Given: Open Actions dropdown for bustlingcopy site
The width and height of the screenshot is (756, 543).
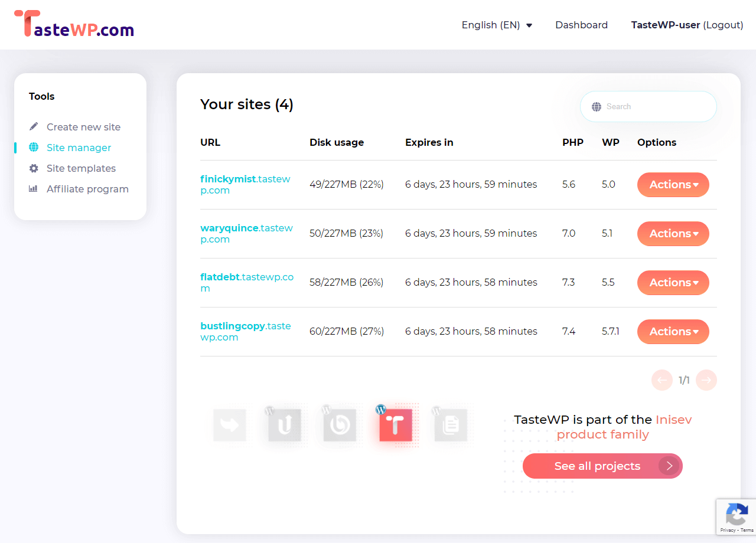Looking at the screenshot, I should click(x=673, y=332).
